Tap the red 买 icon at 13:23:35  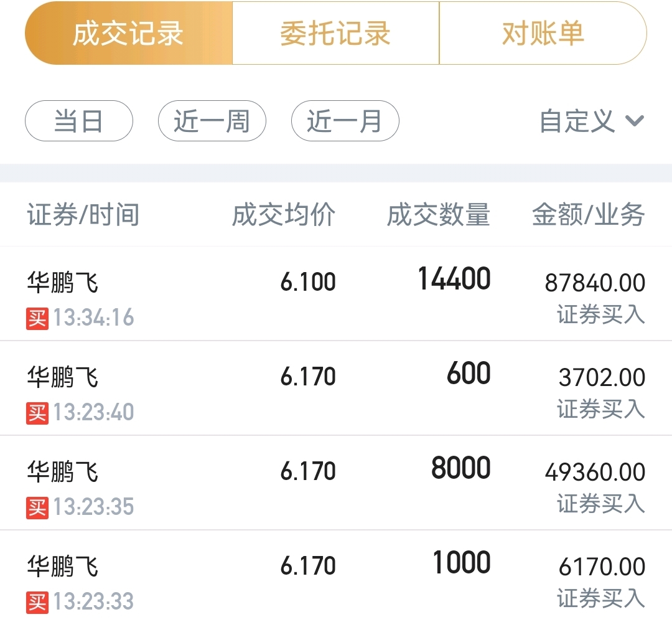tap(37, 508)
